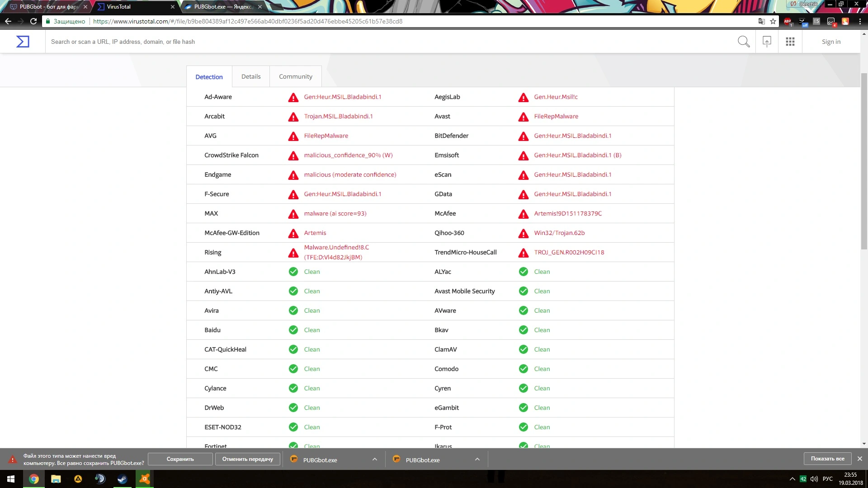Show hidden system tray icons
868x488 pixels.
pyautogui.click(x=792, y=479)
